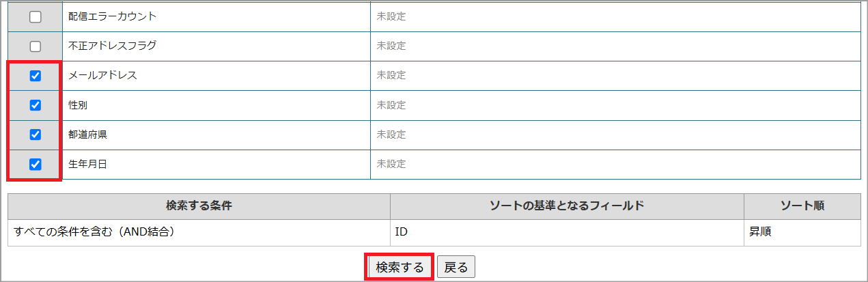Toggle off the 生年月日 checkbox

point(36,164)
